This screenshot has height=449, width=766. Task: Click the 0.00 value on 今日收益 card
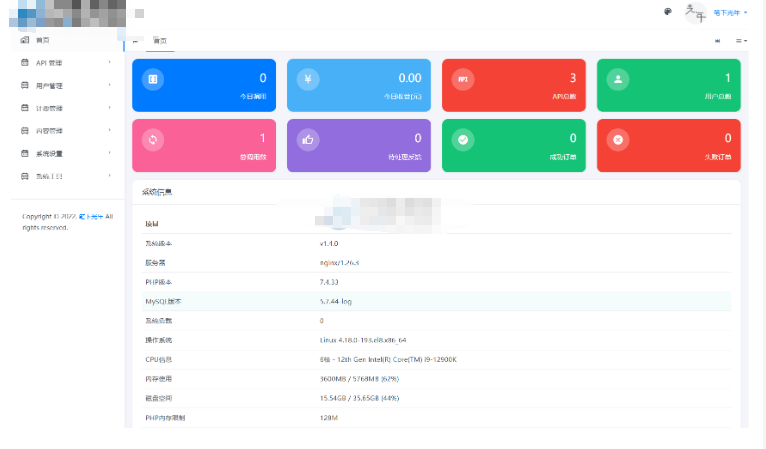pos(409,78)
